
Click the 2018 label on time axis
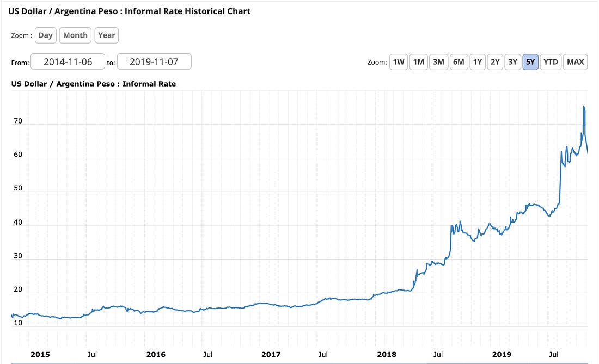[x=387, y=354]
